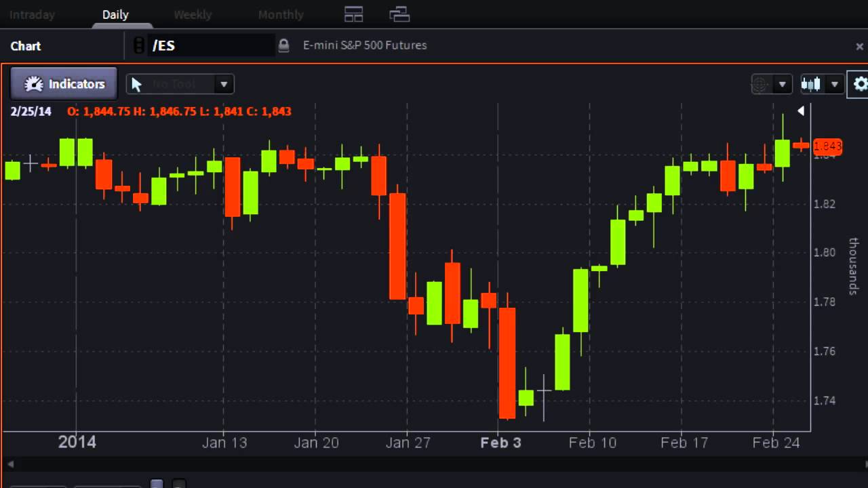Click the 1.74 price axis label
Viewport: 868px width, 488px height.
tap(825, 401)
